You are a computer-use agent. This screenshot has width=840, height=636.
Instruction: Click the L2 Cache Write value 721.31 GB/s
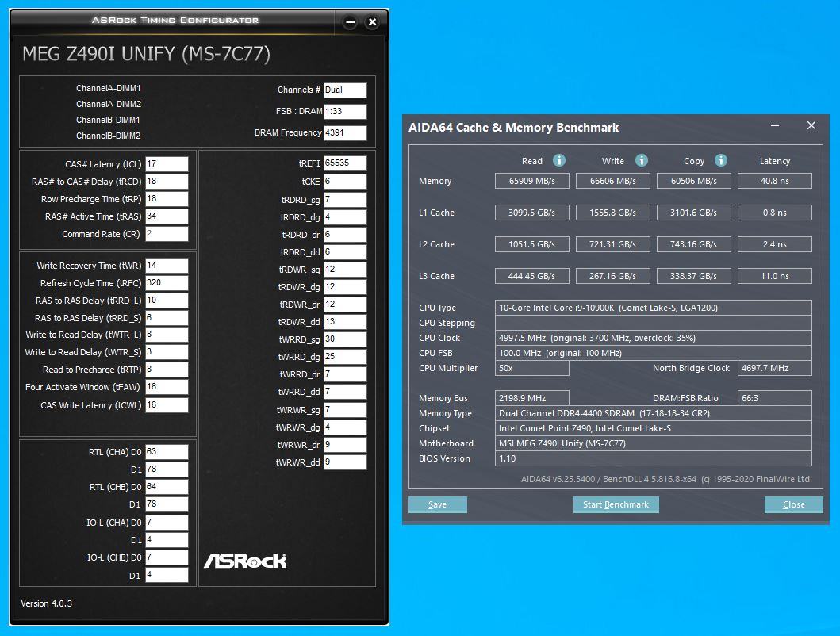pyautogui.click(x=613, y=244)
